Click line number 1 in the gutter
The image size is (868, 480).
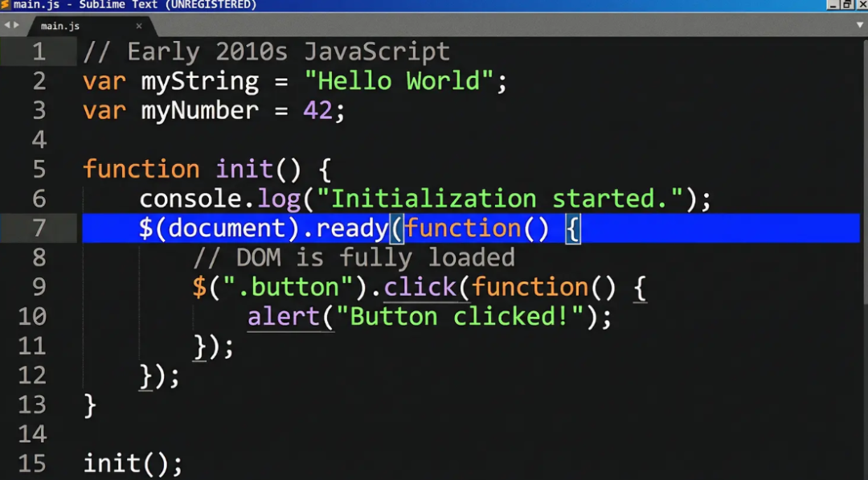pyautogui.click(x=39, y=51)
